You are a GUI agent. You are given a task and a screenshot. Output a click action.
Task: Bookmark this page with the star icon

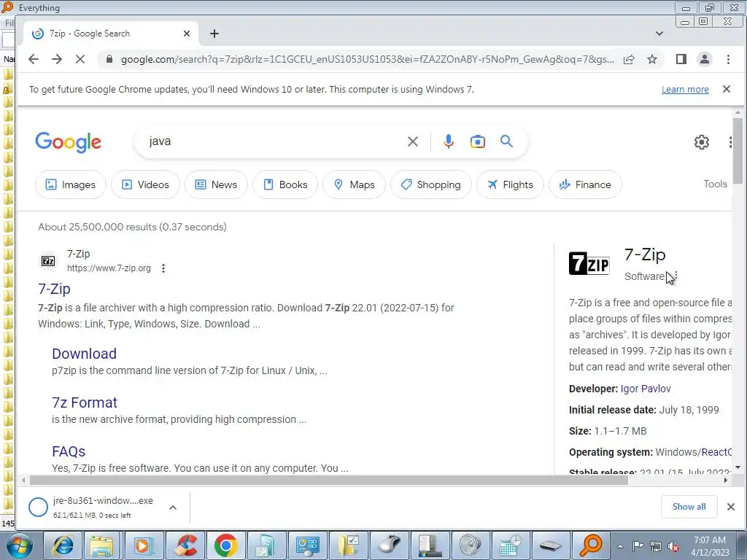(x=652, y=59)
